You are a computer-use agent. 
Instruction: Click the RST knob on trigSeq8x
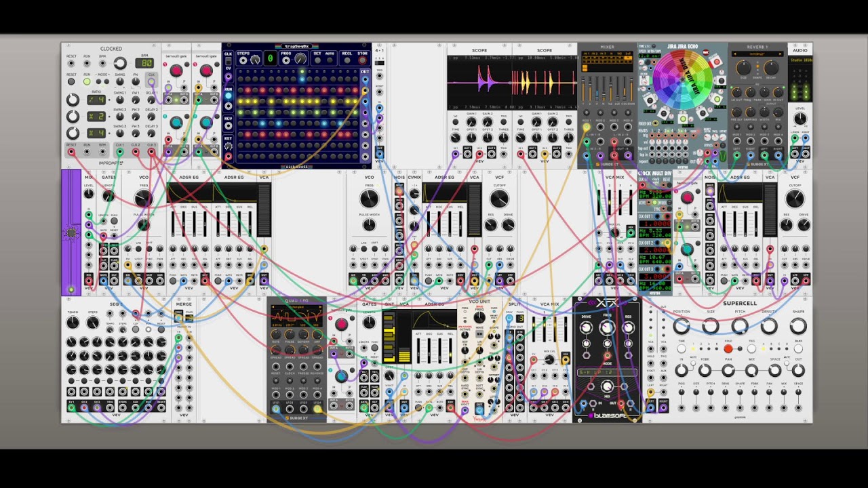[x=229, y=146]
